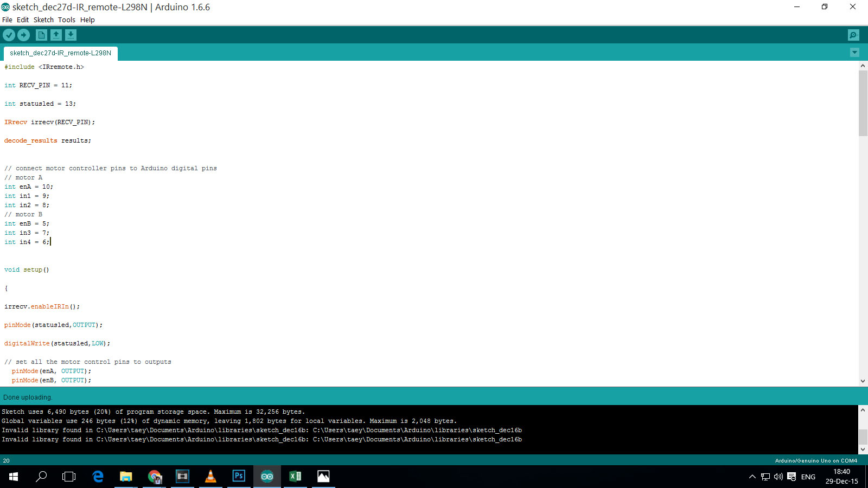Expand the tab options dropdown arrow
This screenshot has height=488, width=868.
(854, 53)
